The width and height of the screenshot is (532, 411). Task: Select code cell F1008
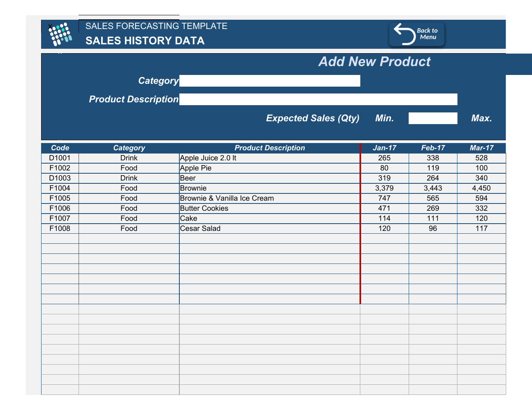pos(60,228)
